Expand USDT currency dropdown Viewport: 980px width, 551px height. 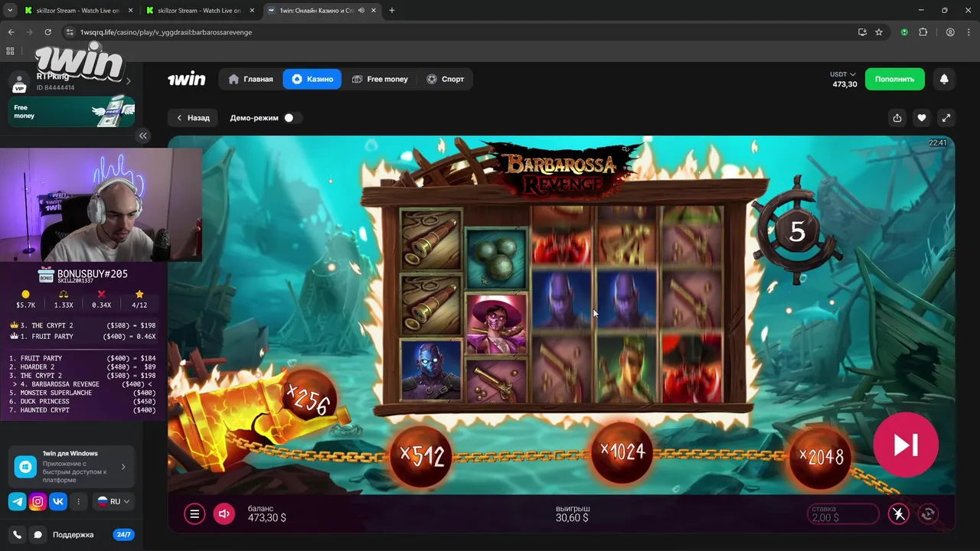[843, 74]
